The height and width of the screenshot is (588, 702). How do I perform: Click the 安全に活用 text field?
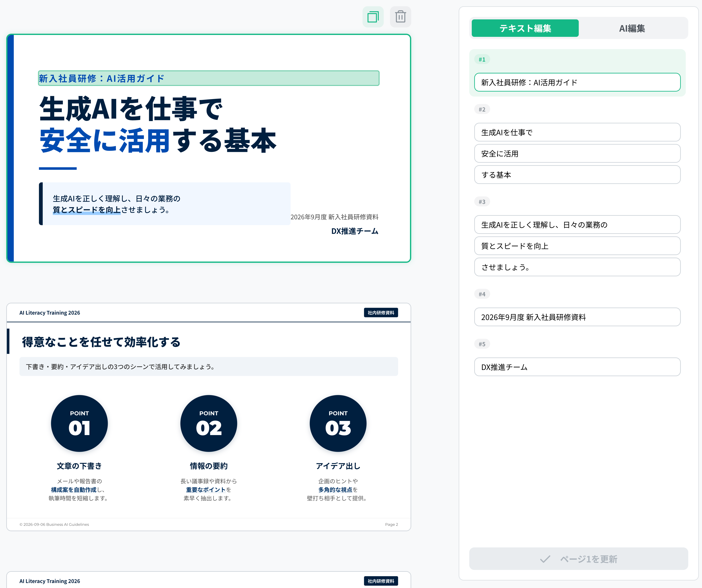[x=577, y=154]
